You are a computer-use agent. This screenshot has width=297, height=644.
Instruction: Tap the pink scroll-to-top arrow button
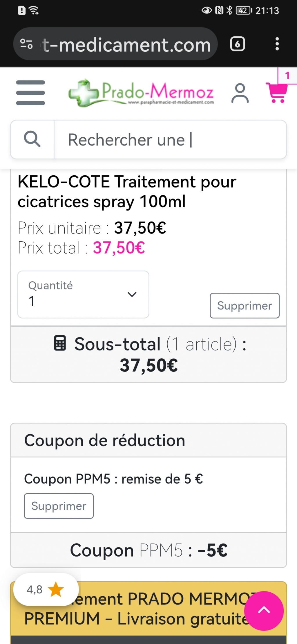264,611
